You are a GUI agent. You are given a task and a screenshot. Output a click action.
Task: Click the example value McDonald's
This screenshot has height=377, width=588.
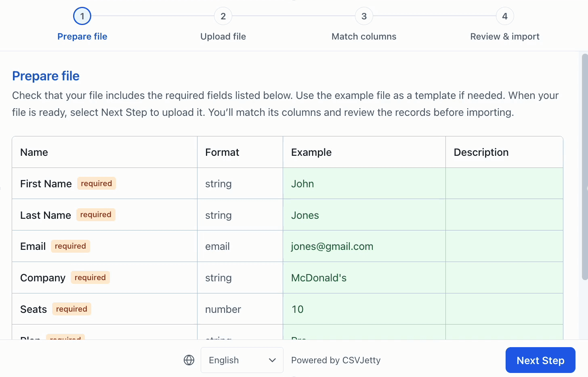[319, 278]
